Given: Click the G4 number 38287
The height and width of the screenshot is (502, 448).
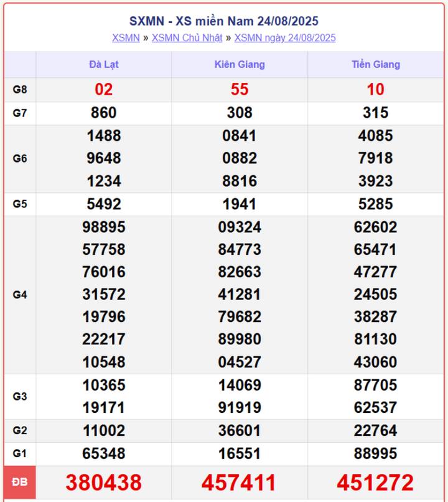Looking at the screenshot, I should tap(375, 317).
